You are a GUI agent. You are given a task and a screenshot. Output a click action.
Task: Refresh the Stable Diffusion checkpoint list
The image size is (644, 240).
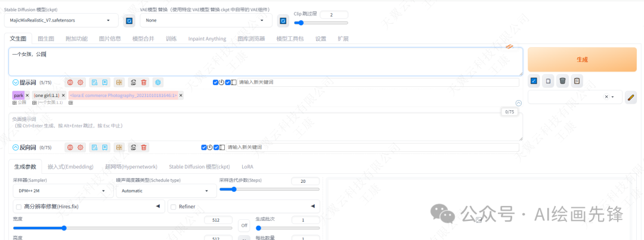point(129,20)
